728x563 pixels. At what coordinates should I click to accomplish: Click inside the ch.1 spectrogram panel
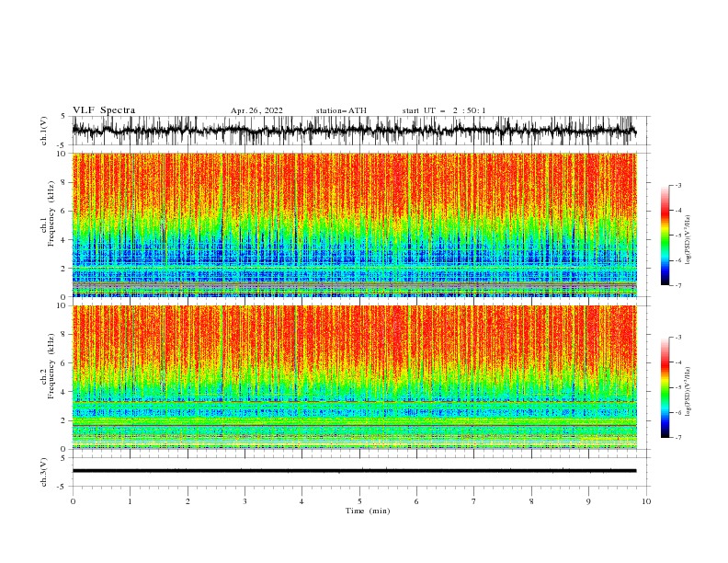355,224
